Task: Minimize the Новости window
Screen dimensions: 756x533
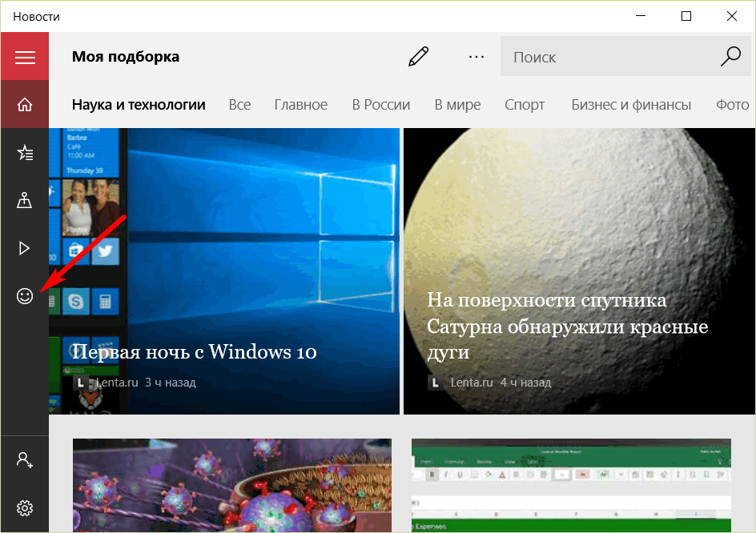Action: [641, 16]
